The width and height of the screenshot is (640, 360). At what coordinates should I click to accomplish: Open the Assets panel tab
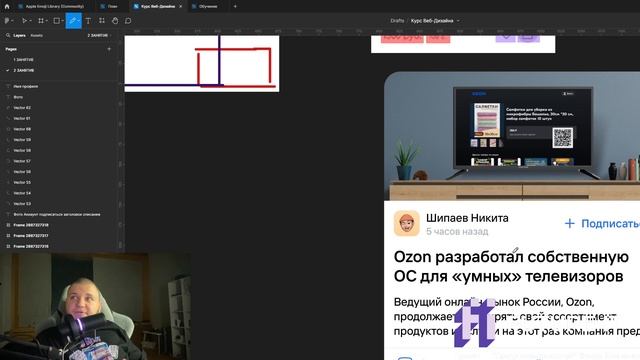(x=37, y=36)
